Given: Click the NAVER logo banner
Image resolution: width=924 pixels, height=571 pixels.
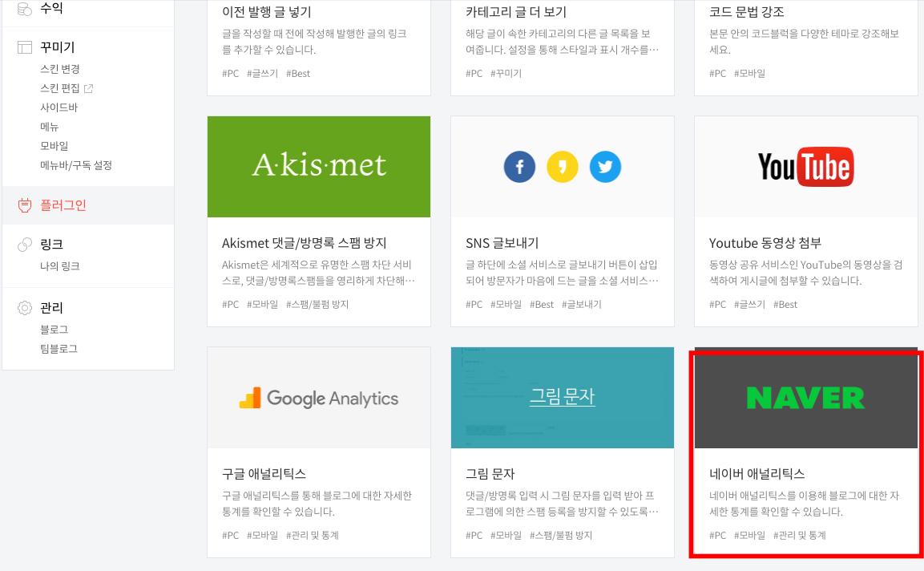Looking at the screenshot, I should coord(805,398).
